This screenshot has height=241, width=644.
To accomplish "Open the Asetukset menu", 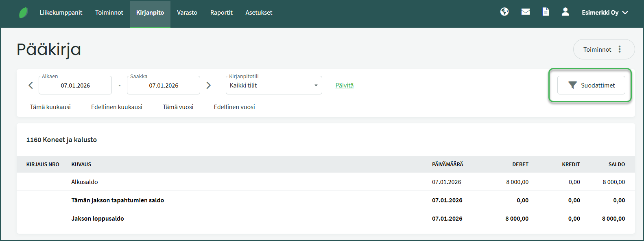I will [259, 13].
